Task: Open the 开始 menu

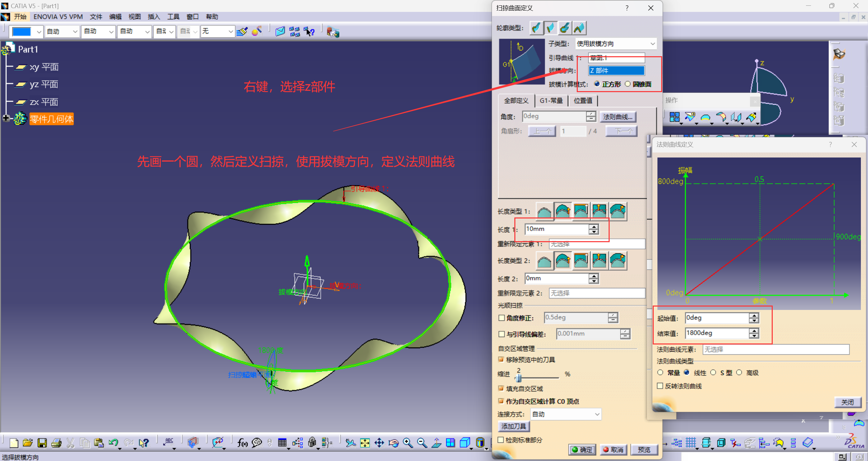Action: coord(20,17)
